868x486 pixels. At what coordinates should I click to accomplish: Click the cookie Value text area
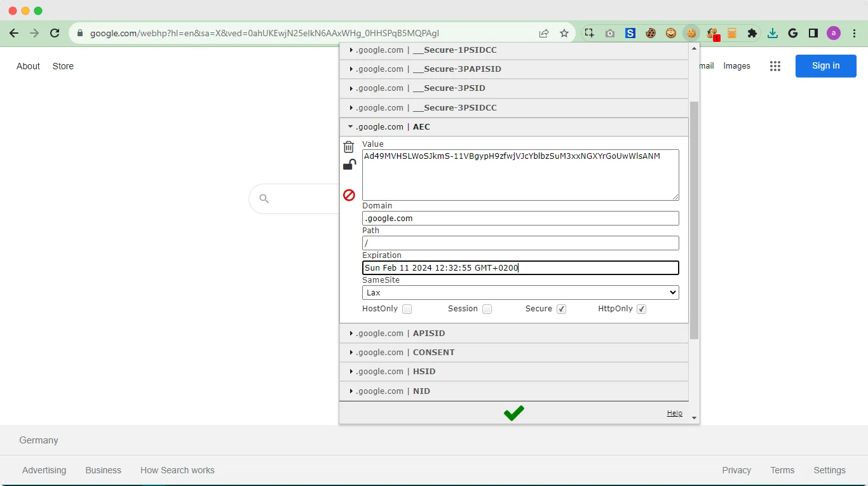520,175
